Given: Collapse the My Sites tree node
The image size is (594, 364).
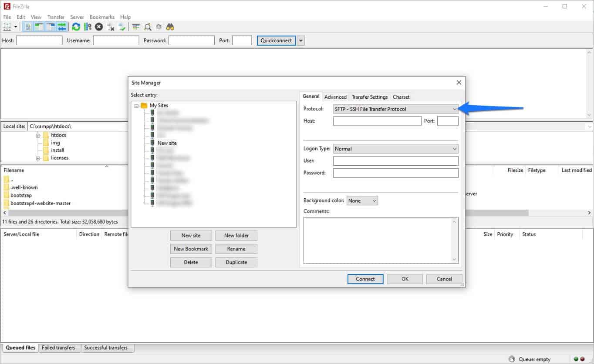Looking at the screenshot, I should (137, 106).
